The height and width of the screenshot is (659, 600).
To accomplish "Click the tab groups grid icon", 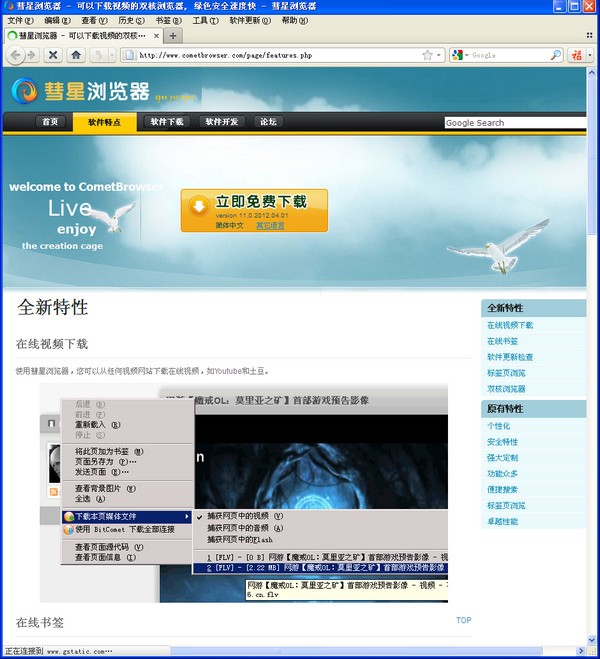I will coord(589,35).
